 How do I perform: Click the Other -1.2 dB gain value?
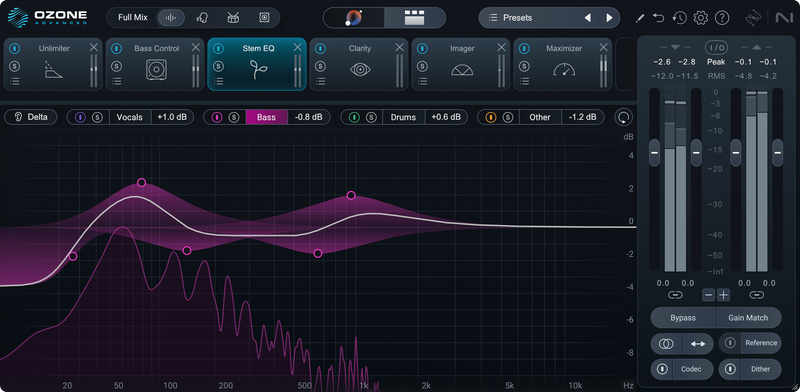[x=583, y=117]
